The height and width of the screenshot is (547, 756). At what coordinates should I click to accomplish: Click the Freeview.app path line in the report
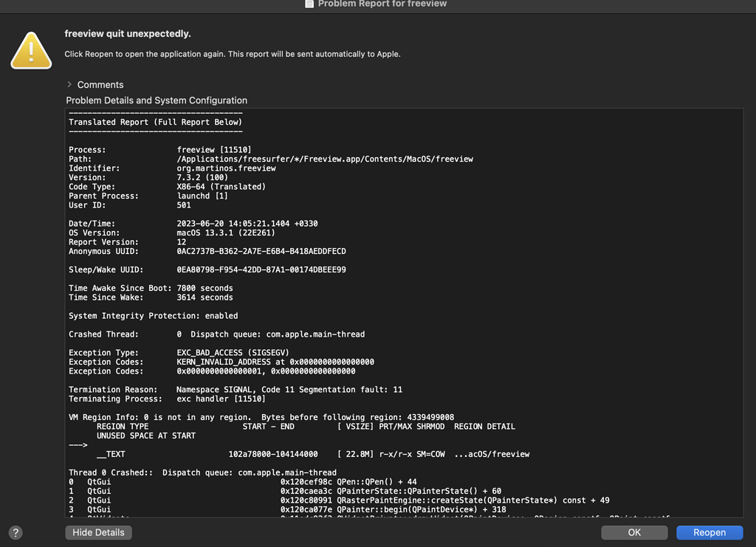(325, 159)
